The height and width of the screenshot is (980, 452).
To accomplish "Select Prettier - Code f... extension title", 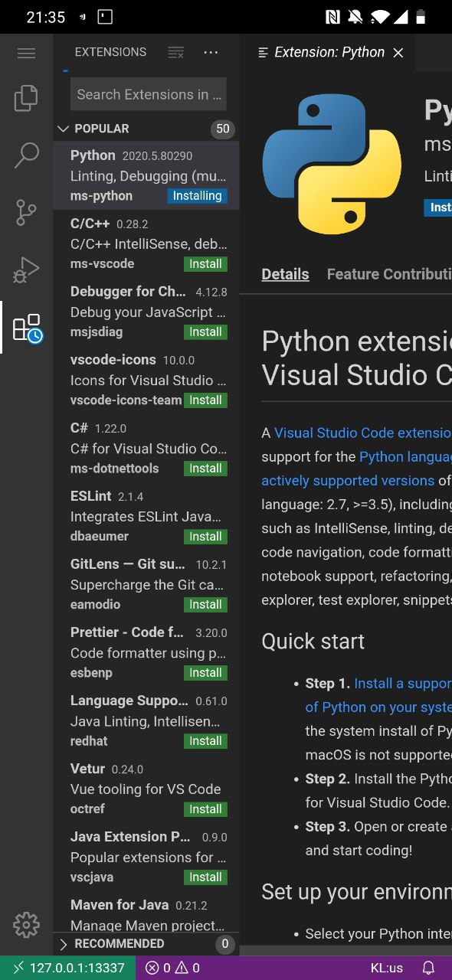I will pyautogui.click(x=128, y=632).
